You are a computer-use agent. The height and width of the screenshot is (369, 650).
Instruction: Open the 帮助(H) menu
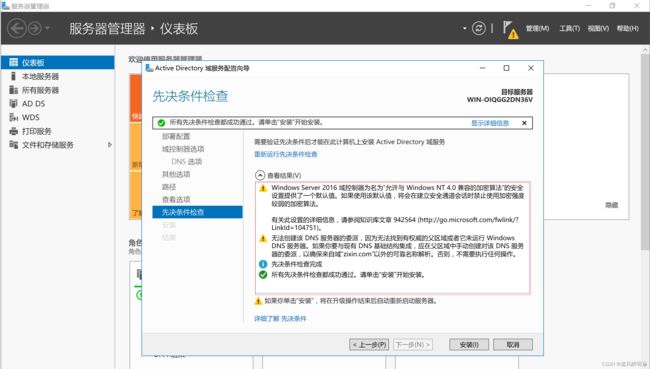[x=628, y=28]
